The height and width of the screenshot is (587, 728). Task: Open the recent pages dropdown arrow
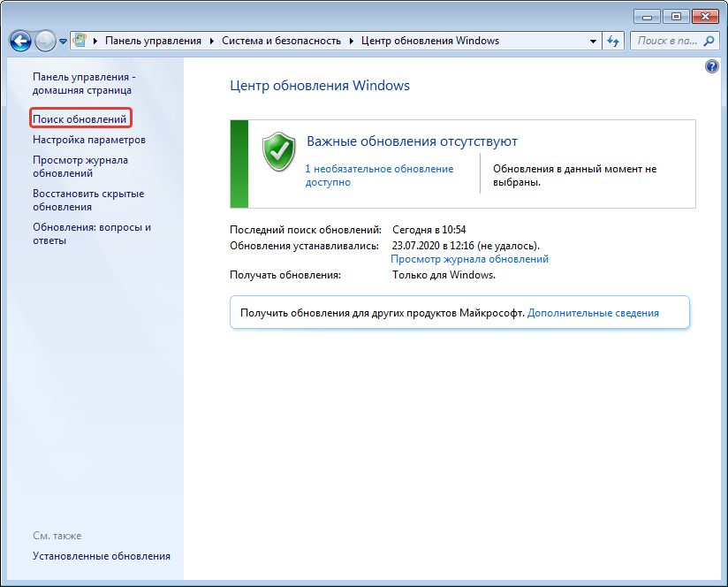pos(64,42)
